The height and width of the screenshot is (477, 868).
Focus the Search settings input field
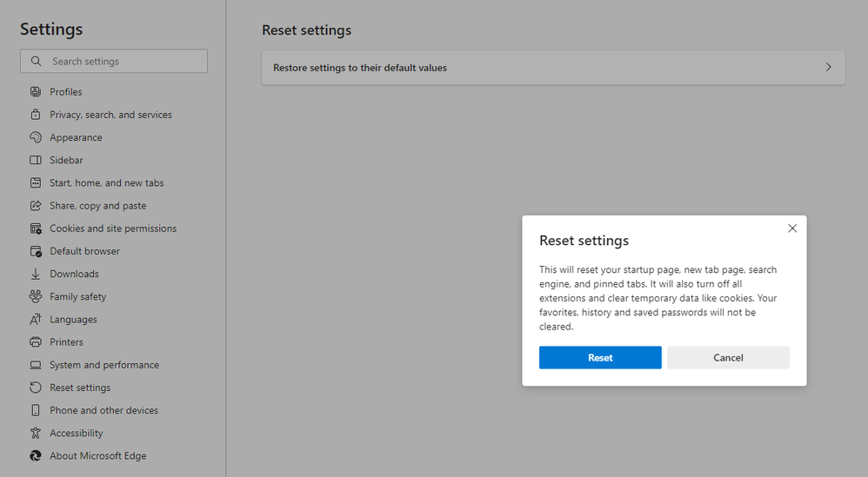click(122, 62)
